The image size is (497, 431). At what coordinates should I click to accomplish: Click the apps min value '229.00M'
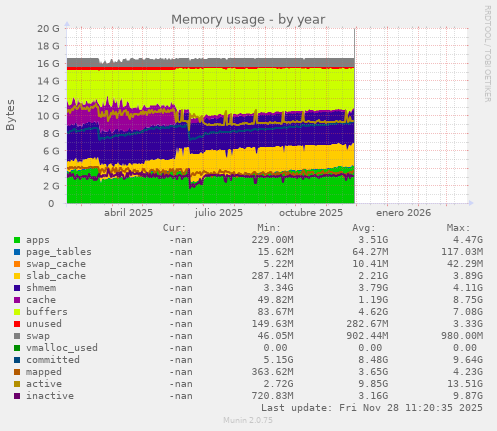272,240
